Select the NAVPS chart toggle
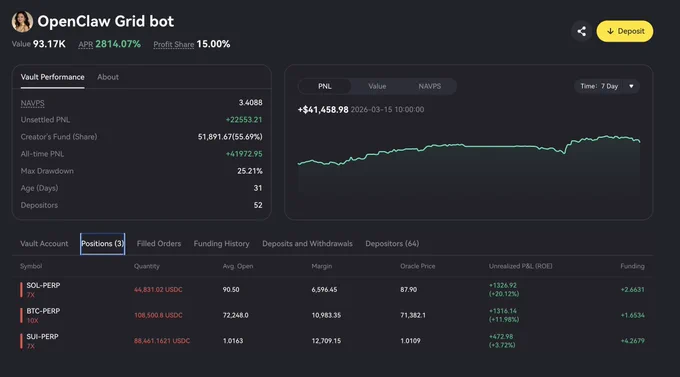 click(x=430, y=86)
